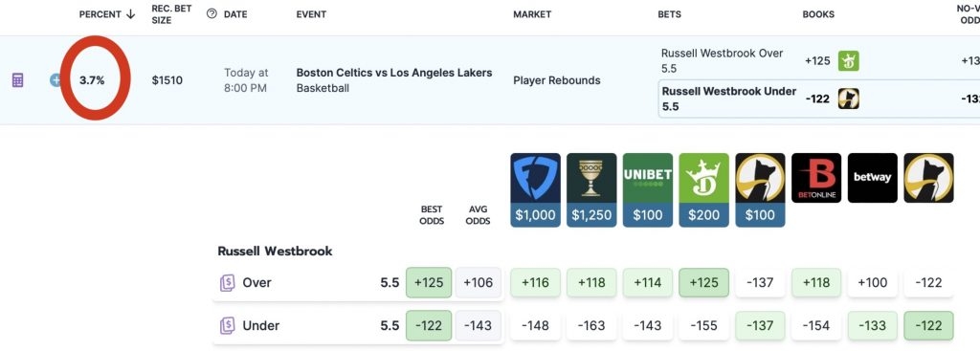Open the purple calculator icon

(x=17, y=80)
